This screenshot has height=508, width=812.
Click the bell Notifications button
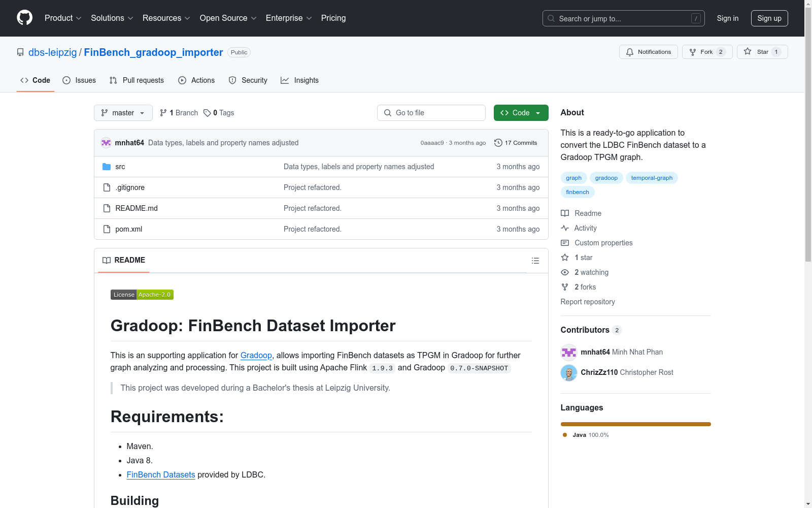point(648,52)
